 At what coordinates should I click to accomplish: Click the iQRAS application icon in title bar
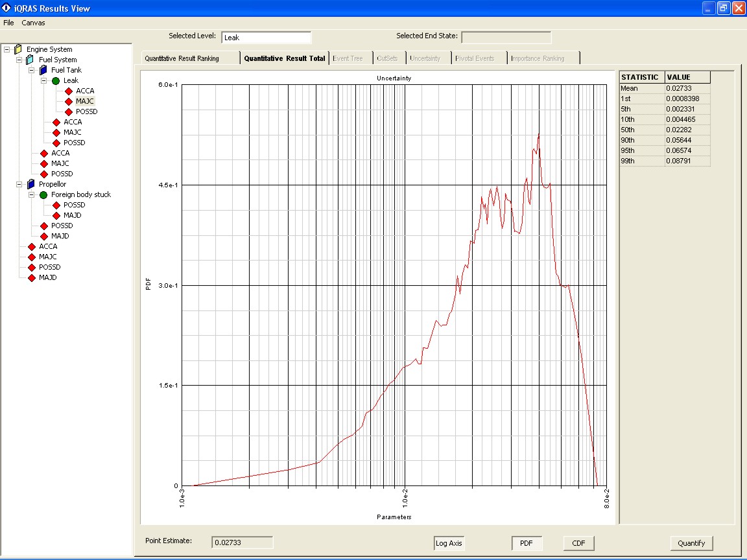[x=7, y=8]
